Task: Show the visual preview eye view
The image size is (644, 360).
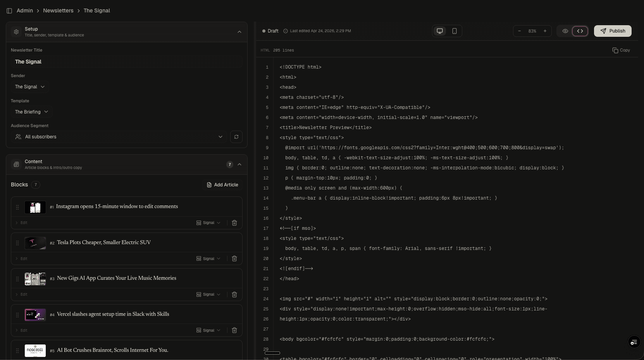Action: coord(565,31)
